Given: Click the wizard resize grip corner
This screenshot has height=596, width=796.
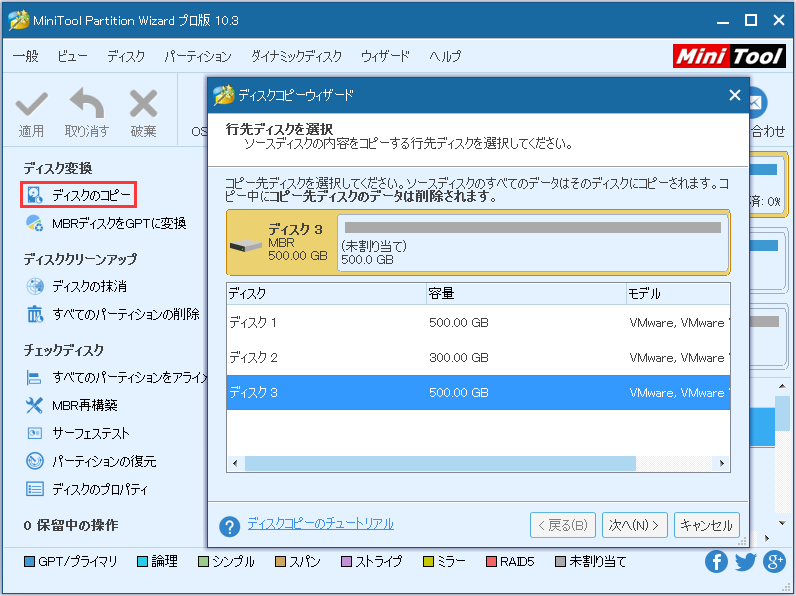Looking at the screenshot, I should (743, 541).
